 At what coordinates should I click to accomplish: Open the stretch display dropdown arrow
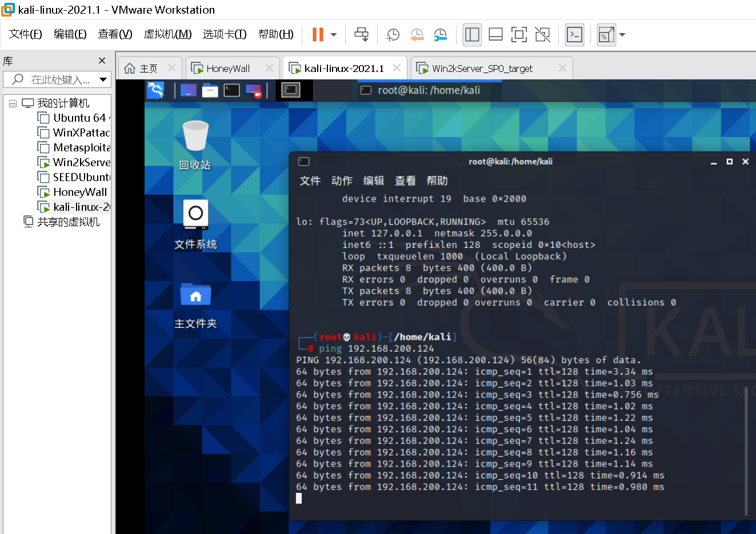click(622, 35)
